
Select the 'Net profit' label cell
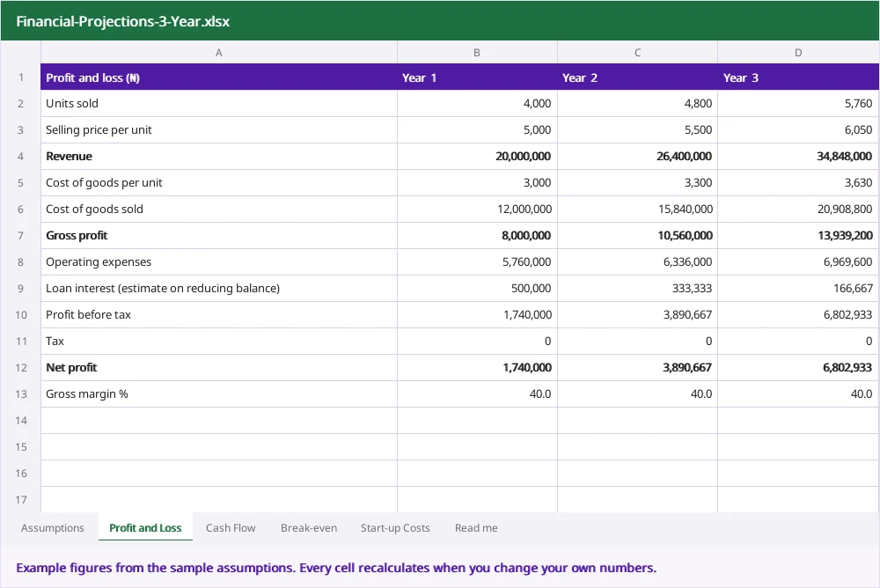coord(219,367)
